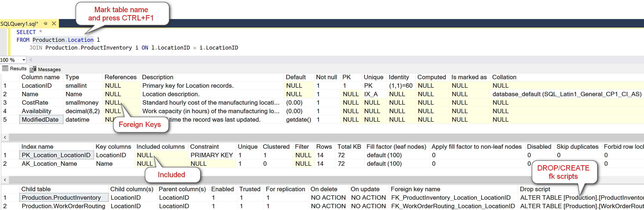Screen dimensions: 644x210
Task: Select the PK_Location_LocationID index cell
Action: click(56, 155)
